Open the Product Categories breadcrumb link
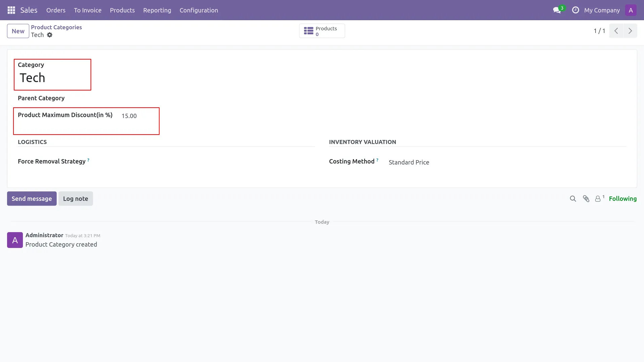 coord(56,27)
